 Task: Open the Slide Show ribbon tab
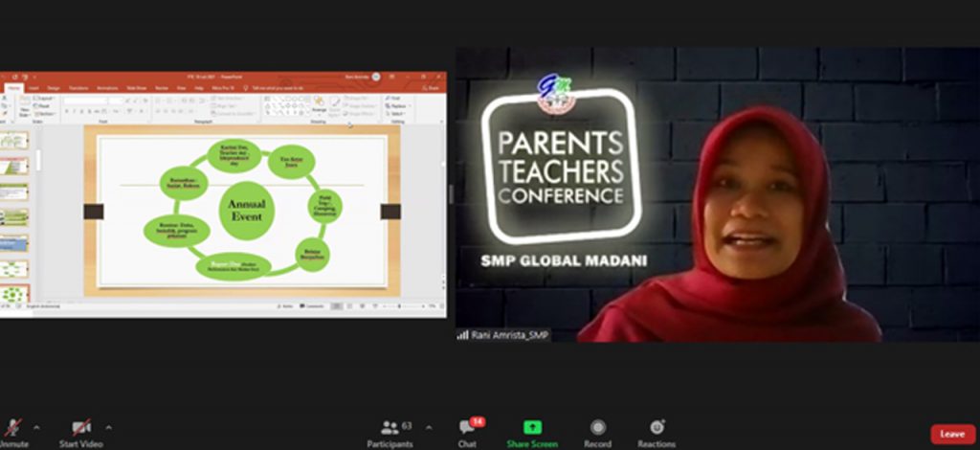(136, 88)
